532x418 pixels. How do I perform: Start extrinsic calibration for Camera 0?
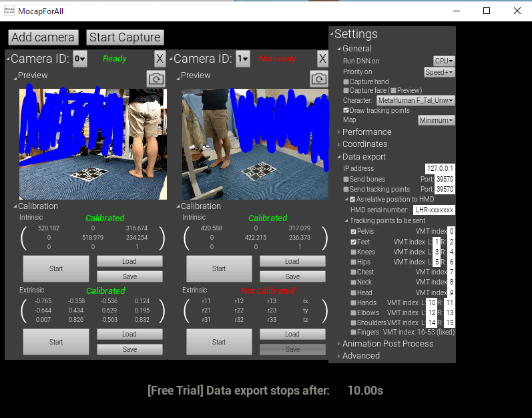(56, 342)
